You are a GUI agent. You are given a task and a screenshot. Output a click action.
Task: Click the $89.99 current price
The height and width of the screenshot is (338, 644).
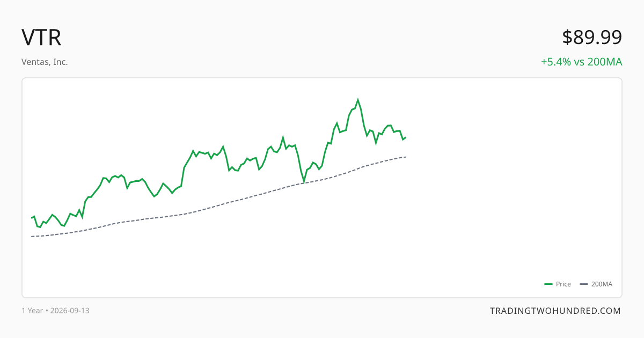pyautogui.click(x=592, y=38)
